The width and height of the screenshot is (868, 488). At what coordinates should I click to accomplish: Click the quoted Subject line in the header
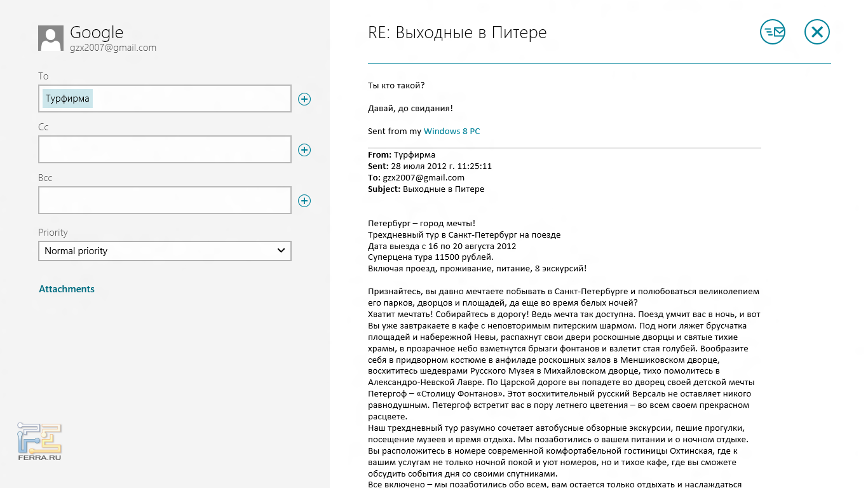point(426,189)
